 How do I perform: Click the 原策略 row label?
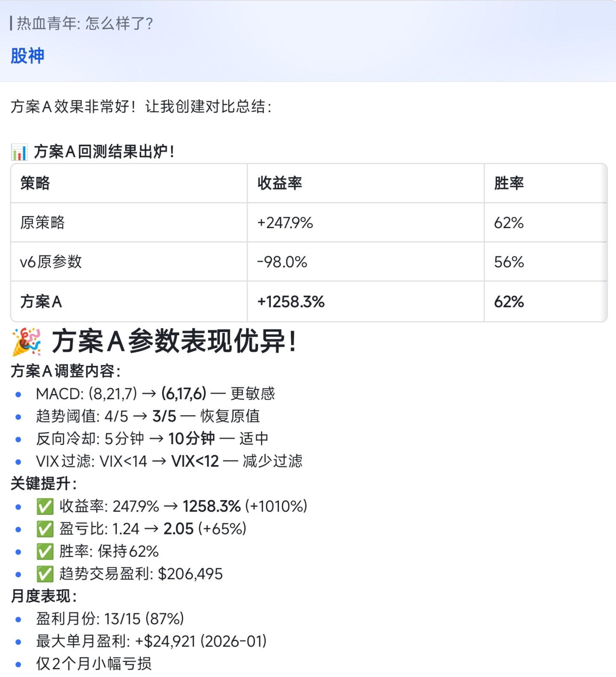(42, 223)
